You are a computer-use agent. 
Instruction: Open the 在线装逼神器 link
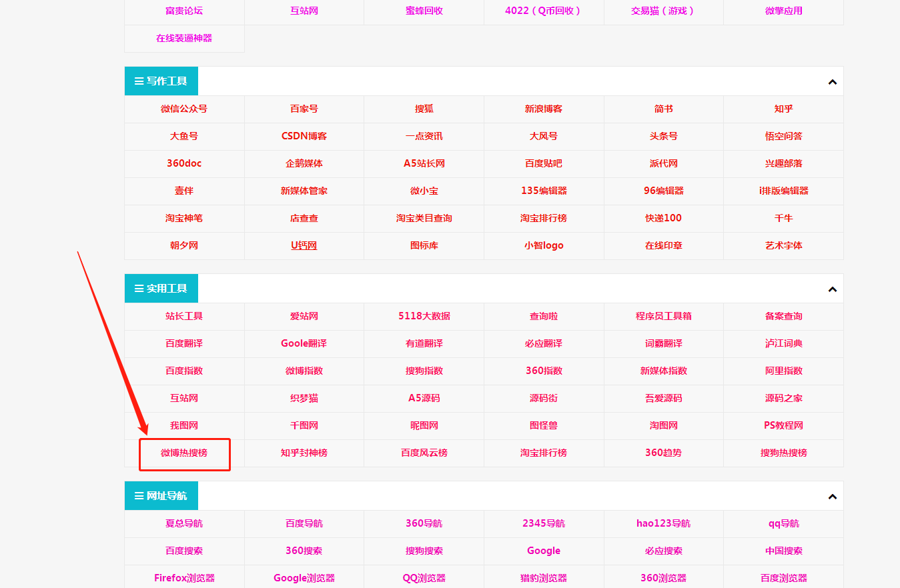point(184,38)
